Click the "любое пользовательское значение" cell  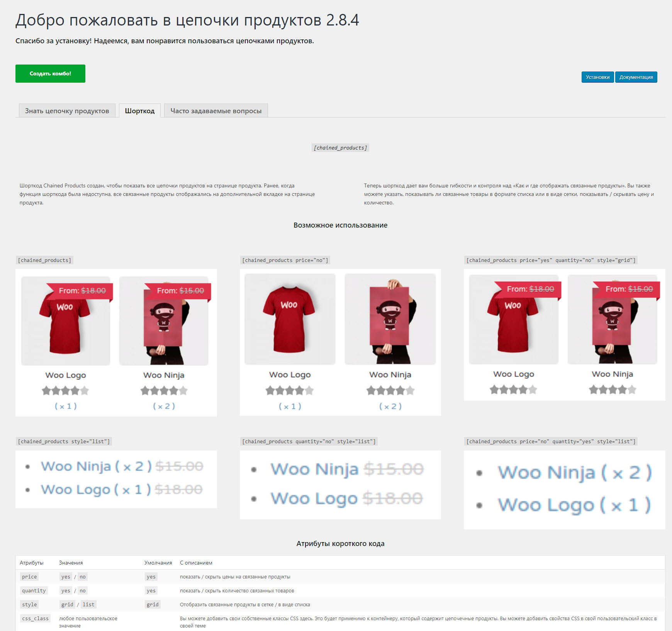tap(88, 622)
